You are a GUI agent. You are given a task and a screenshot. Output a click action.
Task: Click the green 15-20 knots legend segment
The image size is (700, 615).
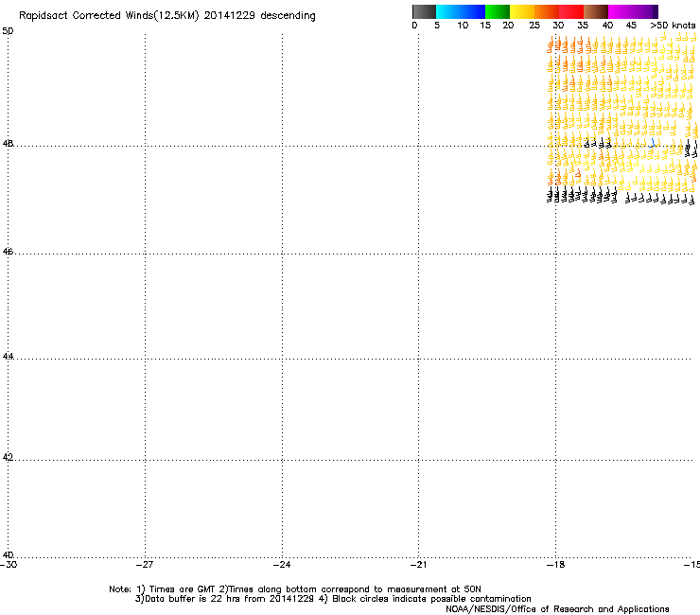tap(497, 11)
